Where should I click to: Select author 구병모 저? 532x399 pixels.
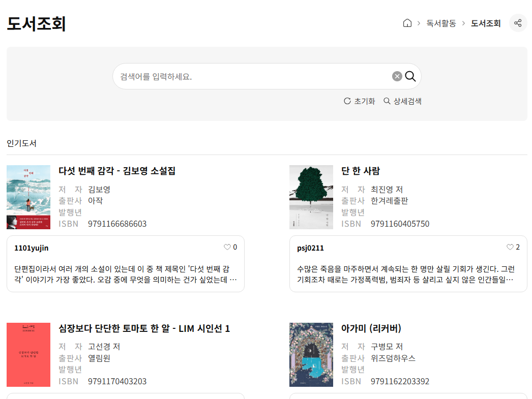click(x=387, y=347)
